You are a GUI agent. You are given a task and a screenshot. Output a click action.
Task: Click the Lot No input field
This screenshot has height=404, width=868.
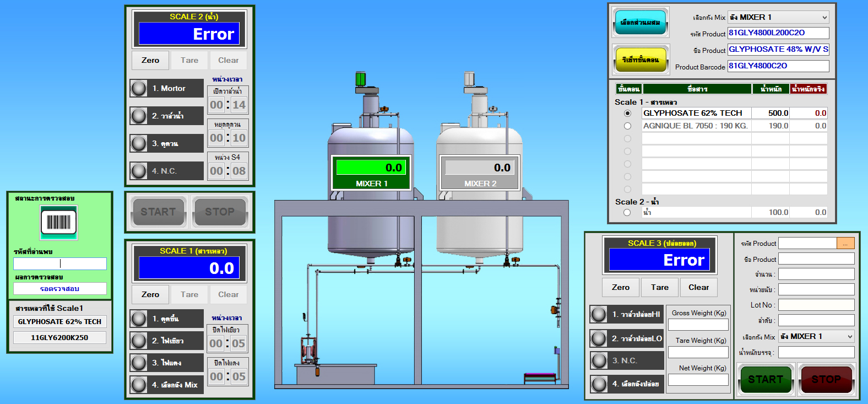click(x=816, y=305)
